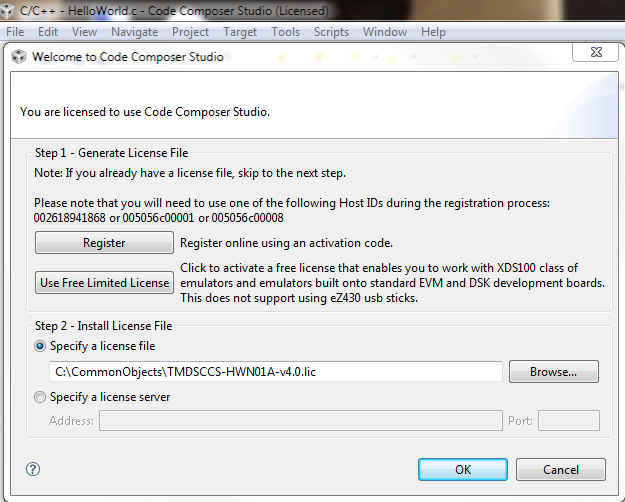
Task: Open the Help menu
Action: (x=433, y=32)
